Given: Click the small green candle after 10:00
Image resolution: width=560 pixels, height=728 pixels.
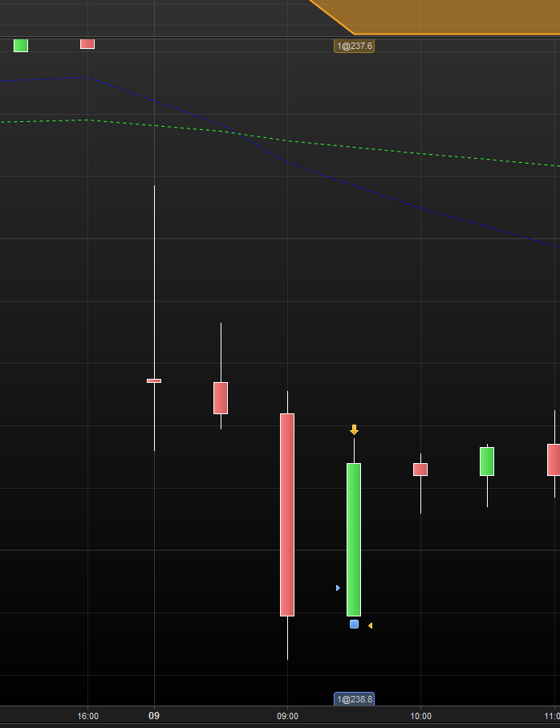Looking at the screenshot, I should pos(487,462).
